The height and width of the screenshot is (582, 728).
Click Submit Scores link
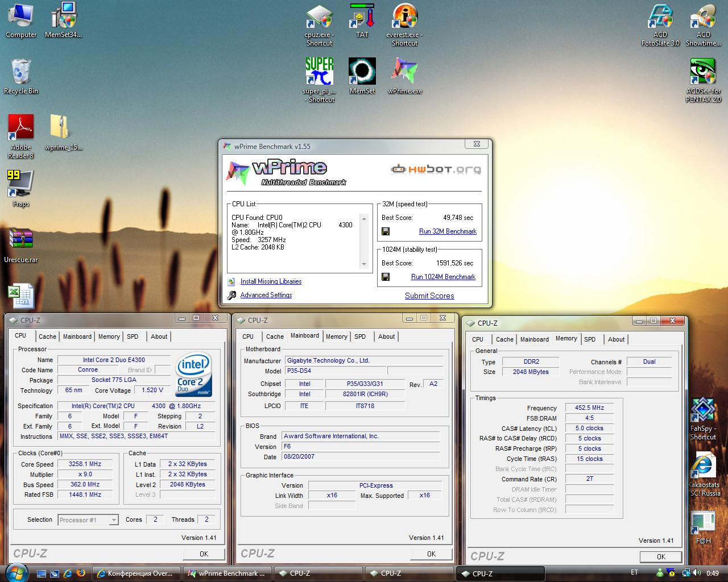tap(429, 296)
